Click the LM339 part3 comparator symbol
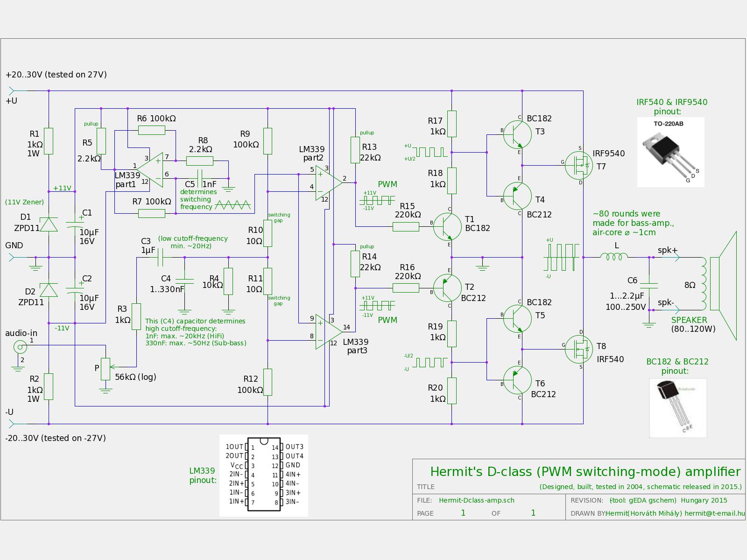The height and width of the screenshot is (560, 747). click(x=328, y=332)
